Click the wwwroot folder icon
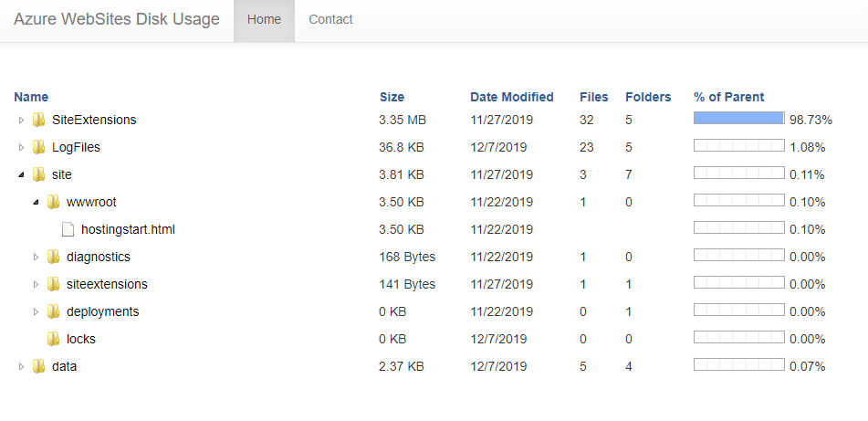 click(53, 202)
